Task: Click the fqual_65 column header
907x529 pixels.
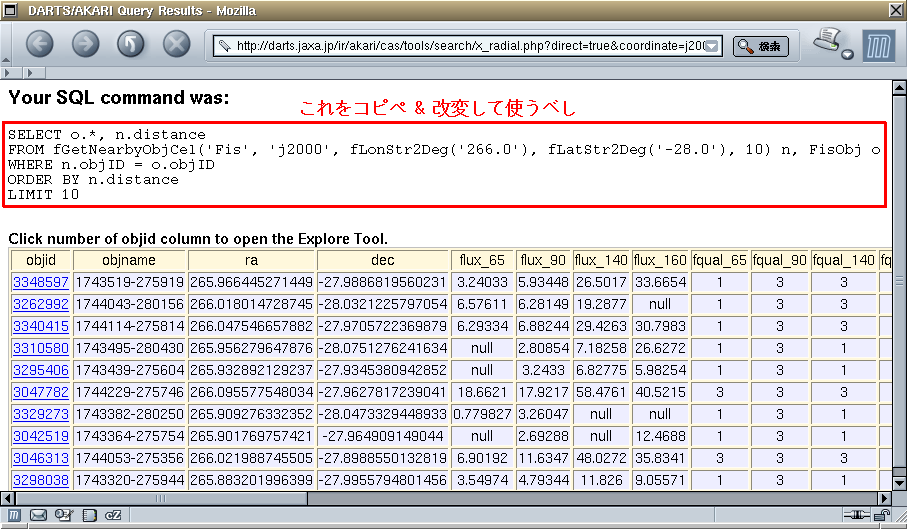Action: pos(720,260)
